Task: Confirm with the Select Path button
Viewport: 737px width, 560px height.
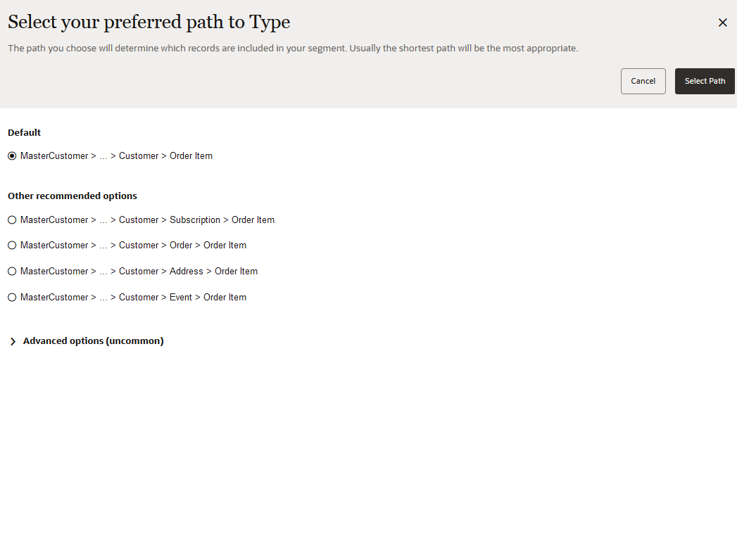Action: (x=705, y=81)
